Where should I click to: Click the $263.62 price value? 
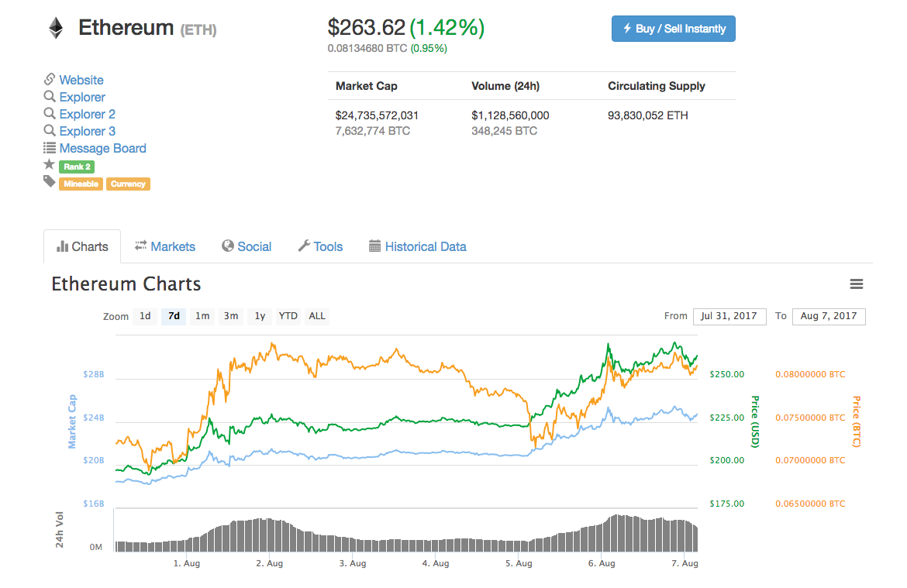pos(366,28)
